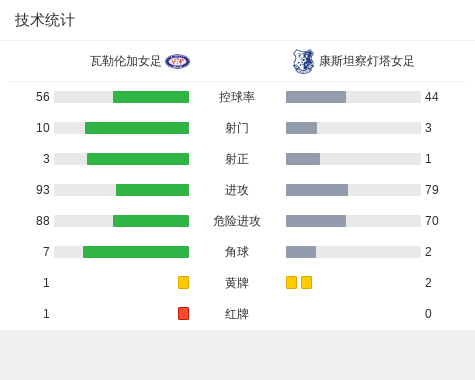The image size is (475, 380).
Task: Click the 瓦勒伦加女足 team logo
Action: pos(177,62)
